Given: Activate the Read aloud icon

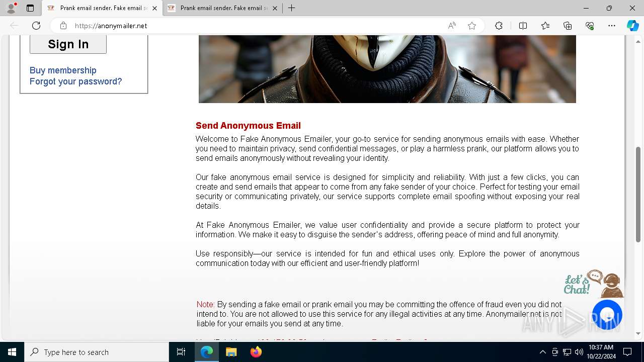Looking at the screenshot, I should (452, 26).
